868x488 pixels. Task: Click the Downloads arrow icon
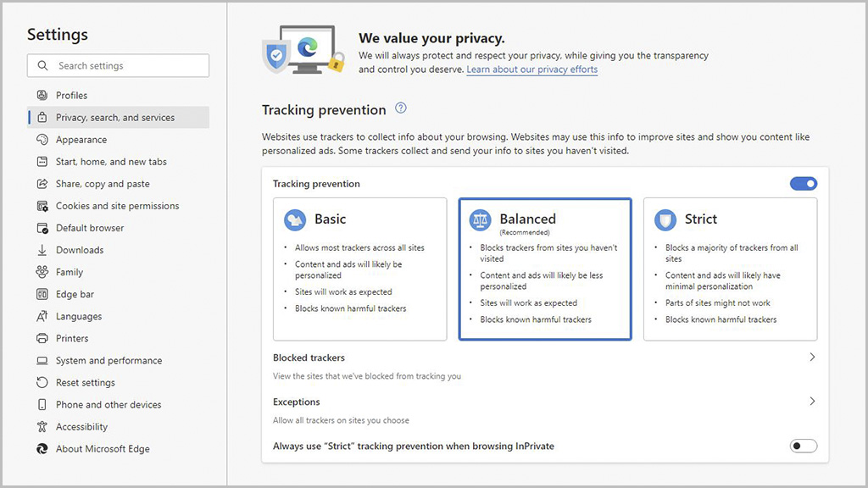[42, 250]
